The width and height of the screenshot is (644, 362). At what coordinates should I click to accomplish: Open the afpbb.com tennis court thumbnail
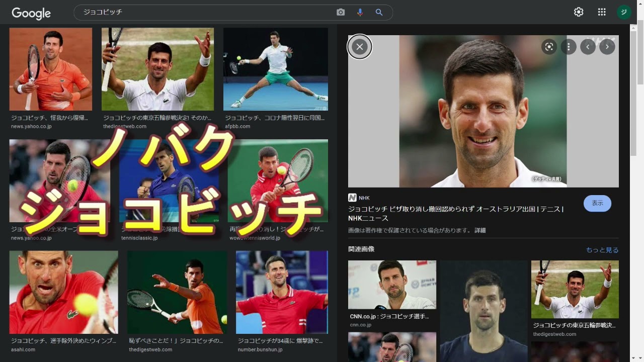click(x=275, y=69)
